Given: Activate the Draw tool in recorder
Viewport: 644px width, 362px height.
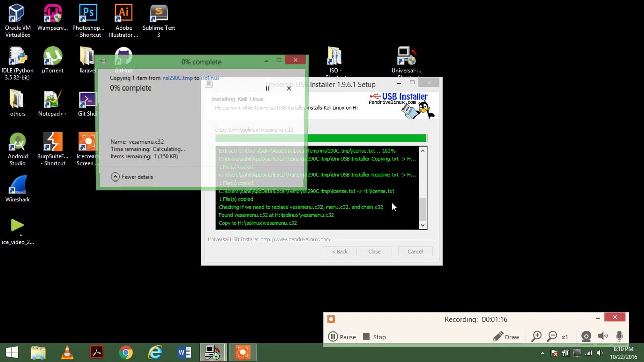Looking at the screenshot, I should pyautogui.click(x=506, y=337).
